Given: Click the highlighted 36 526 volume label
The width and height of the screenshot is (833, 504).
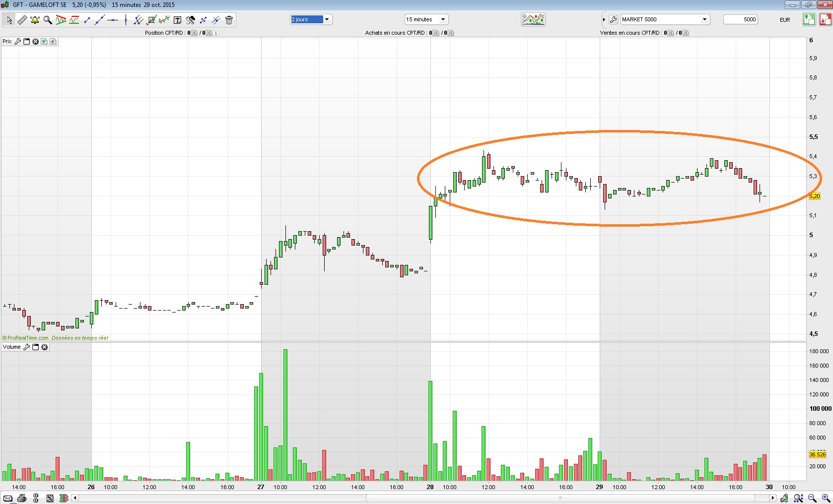Looking at the screenshot, I should click(x=818, y=454).
